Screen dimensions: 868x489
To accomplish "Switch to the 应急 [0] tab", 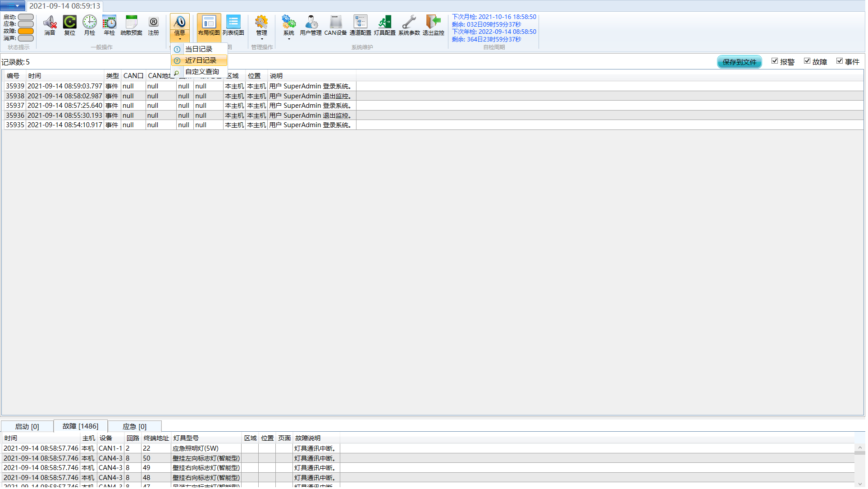I will click(133, 426).
